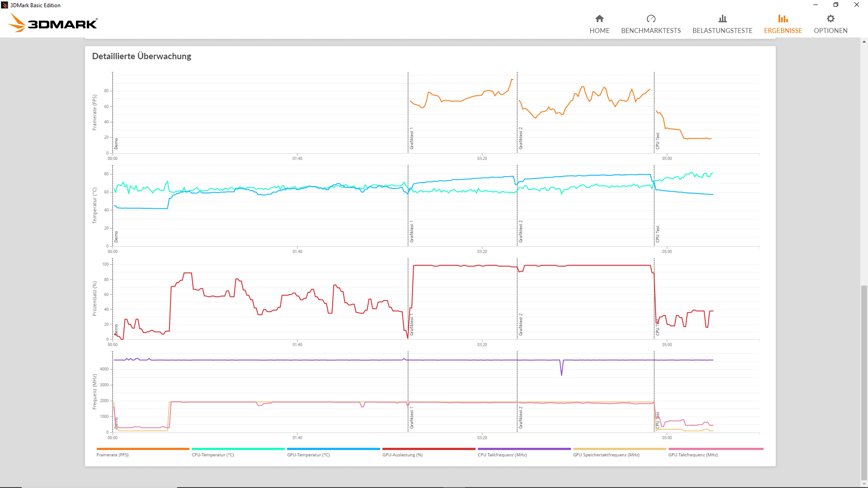The image size is (868, 488).
Task: Open the OPTIONEN gear icon
Action: [830, 19]
